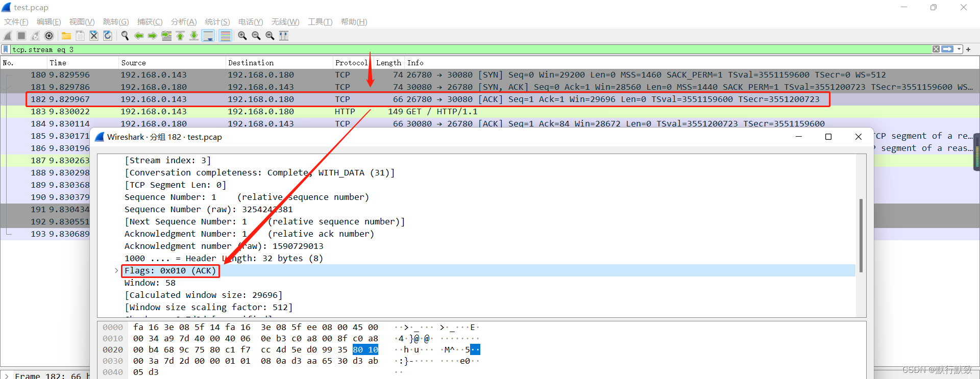Sort by the Info column header
980x379 pixels.
(x=692, y=63)
